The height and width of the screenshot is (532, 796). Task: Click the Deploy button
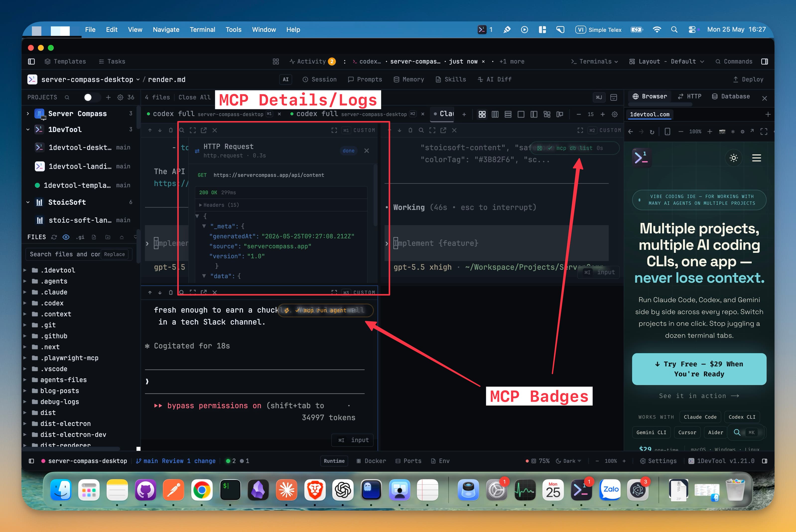tap(748, 79)
